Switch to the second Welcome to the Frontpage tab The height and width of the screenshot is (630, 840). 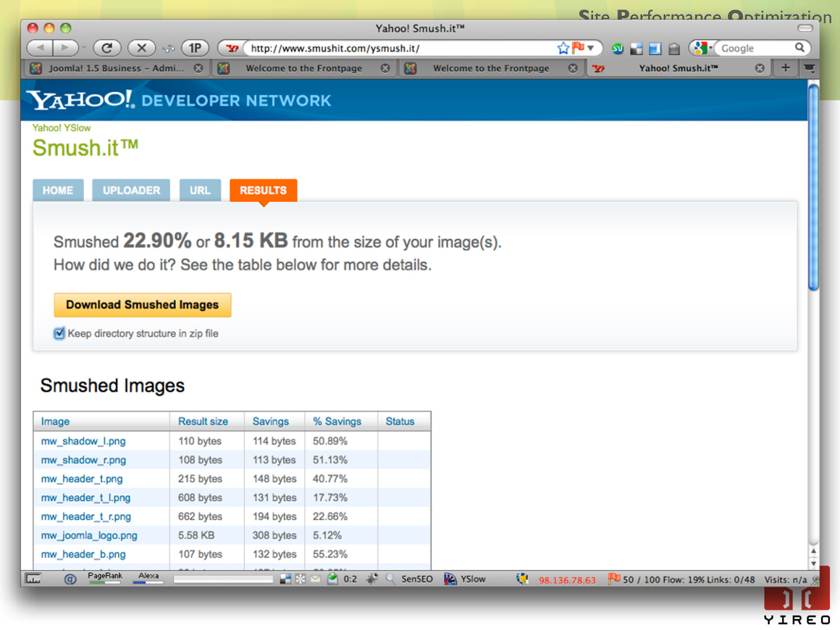(491, 68)
